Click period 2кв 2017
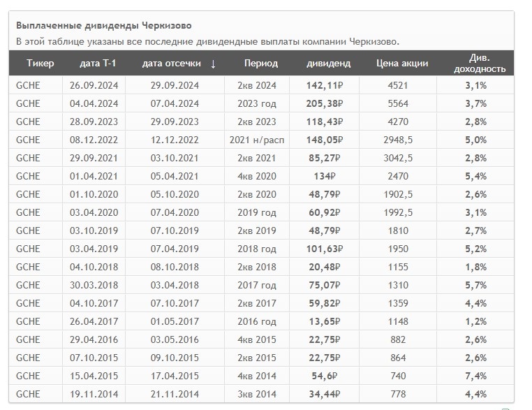The height and width of the screenshot is (410, 532). [257, 303]
